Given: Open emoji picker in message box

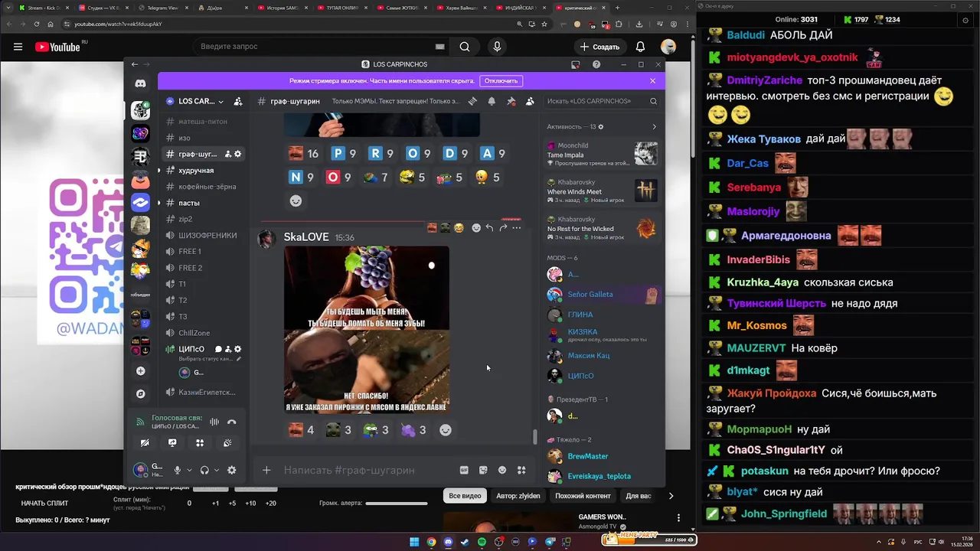Looking at the screenshot, I should (x=502, y=470).
